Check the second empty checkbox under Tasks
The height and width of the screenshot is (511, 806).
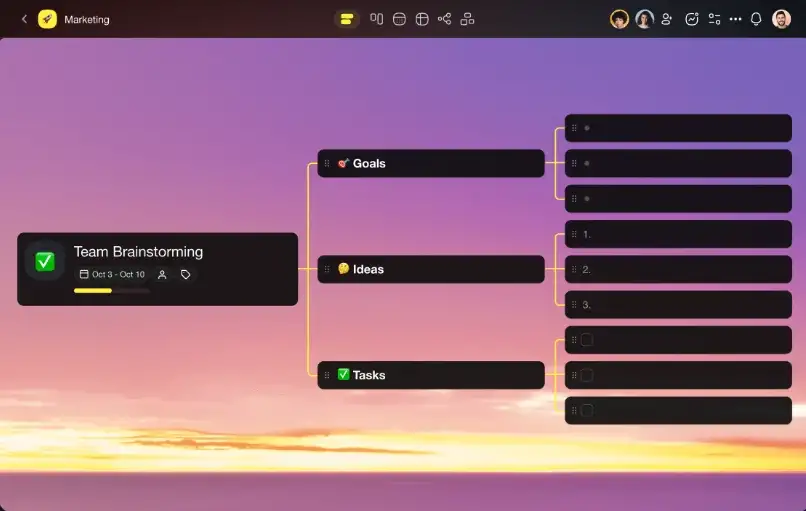tap(587, 375)
